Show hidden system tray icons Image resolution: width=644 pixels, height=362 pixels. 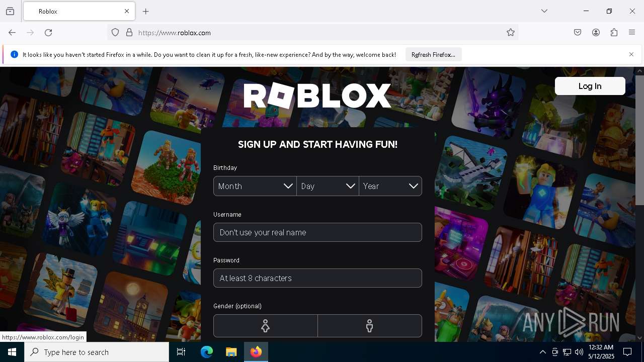(x=542, y=352)
